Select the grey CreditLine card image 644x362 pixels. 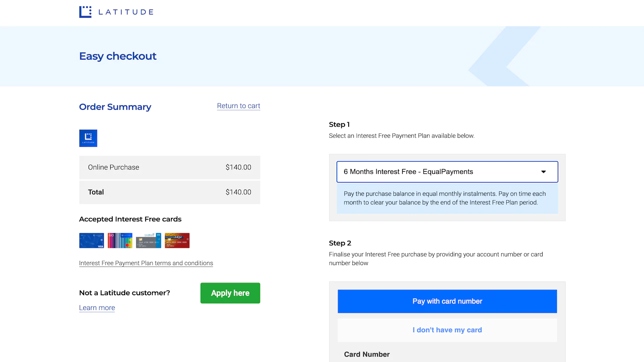click(149, 241)
